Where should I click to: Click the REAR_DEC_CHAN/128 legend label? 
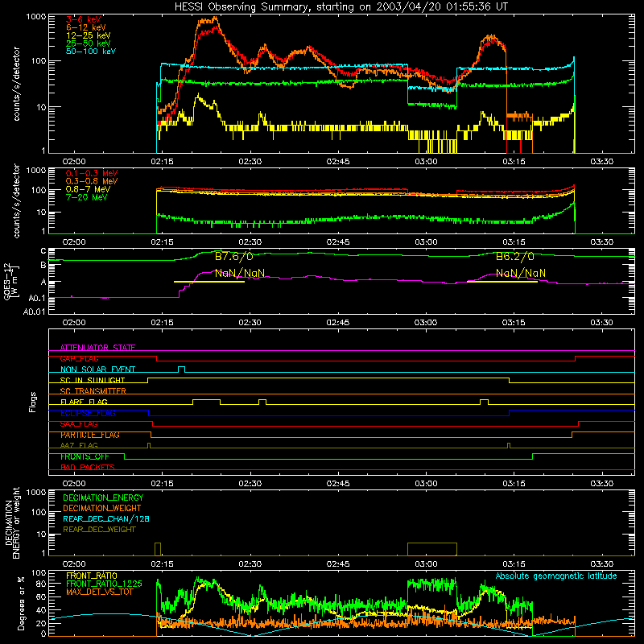[106, 518]
